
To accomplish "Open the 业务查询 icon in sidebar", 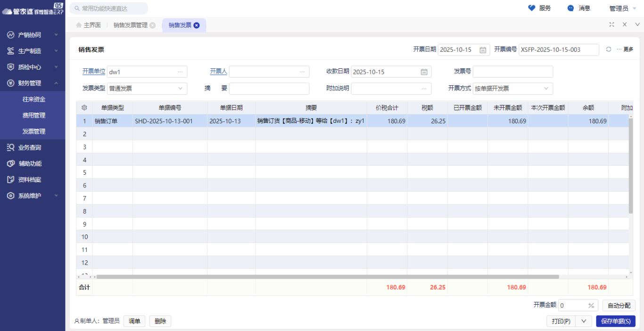I will [x=10, y=147].
